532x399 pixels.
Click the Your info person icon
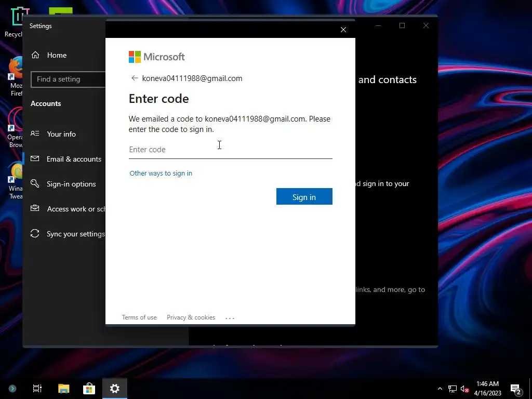35,134
